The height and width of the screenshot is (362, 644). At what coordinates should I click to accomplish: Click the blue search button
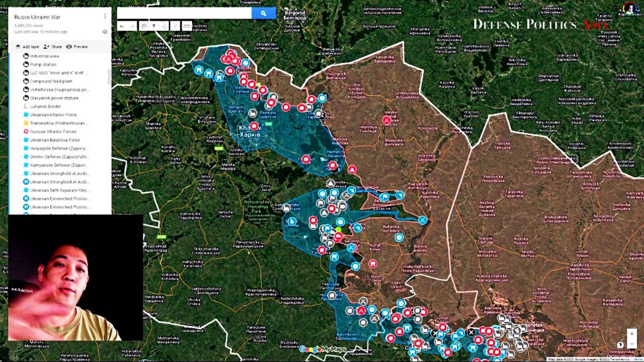pyautogui.click(x=263, y=14)
